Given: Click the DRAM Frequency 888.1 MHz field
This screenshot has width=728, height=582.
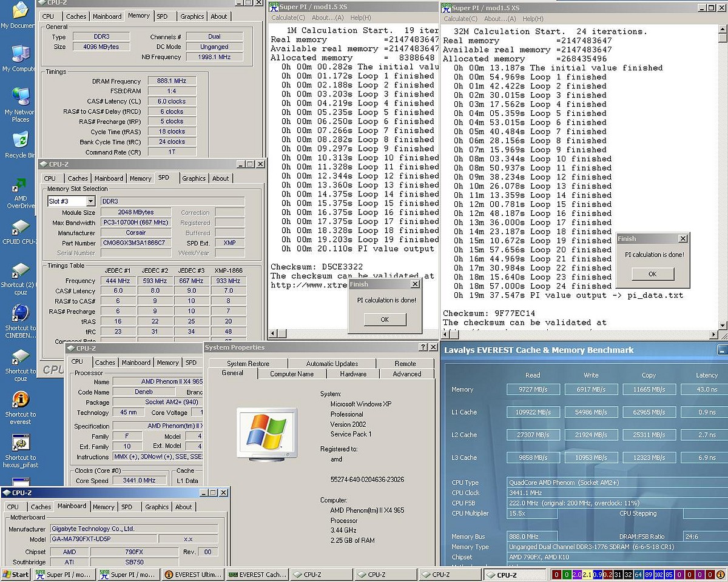Looking at the screenshot, I should 172,81.
